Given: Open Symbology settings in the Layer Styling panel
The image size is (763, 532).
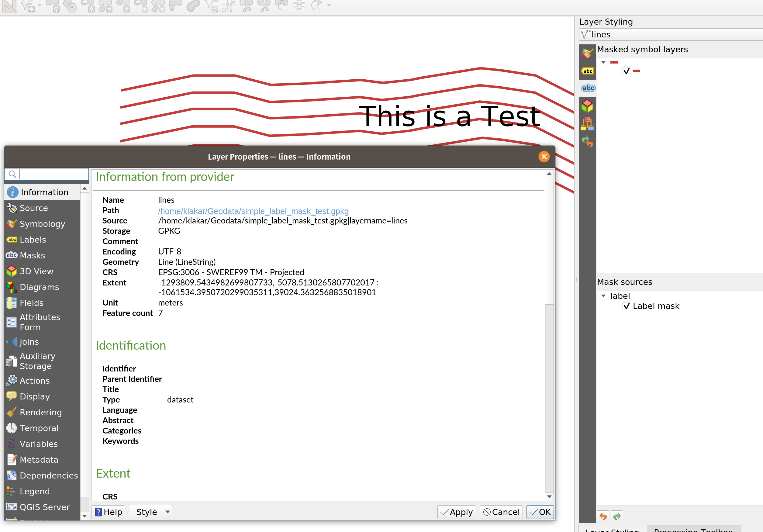Looking at the screenshot, I should click(x=587, y=53).
